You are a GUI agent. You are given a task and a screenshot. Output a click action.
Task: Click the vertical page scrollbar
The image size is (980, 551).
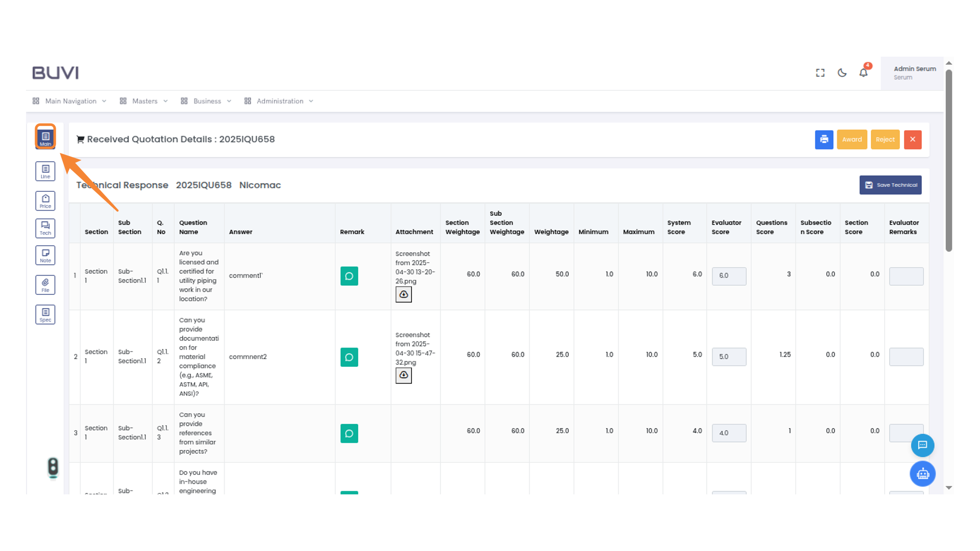coord(949,161)
